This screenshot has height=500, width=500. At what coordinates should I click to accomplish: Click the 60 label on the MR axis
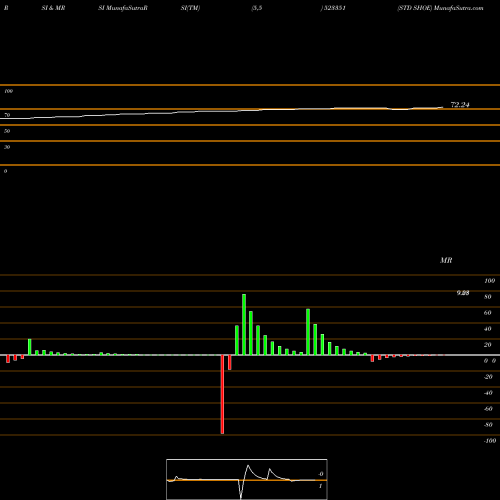coord(488,313)
